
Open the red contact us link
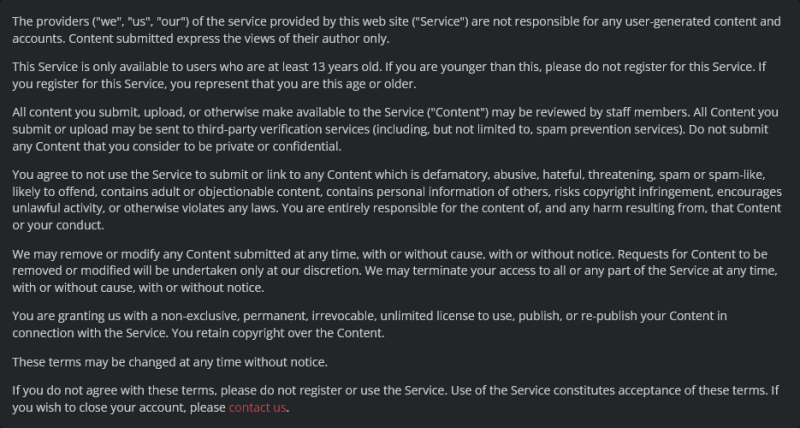coord(257,408)
